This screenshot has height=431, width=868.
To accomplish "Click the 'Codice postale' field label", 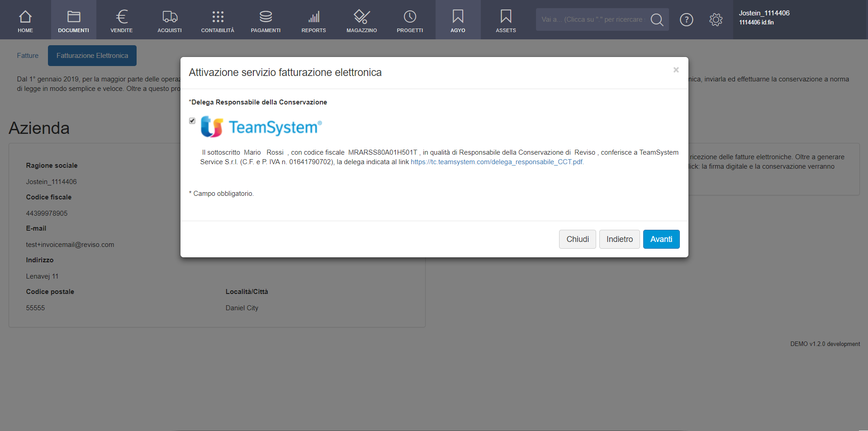I will 50,292.
